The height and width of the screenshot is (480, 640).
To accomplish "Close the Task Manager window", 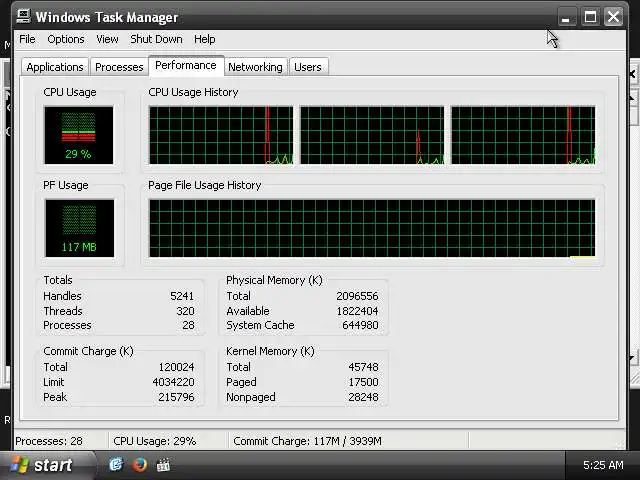I will pos(613,17).
